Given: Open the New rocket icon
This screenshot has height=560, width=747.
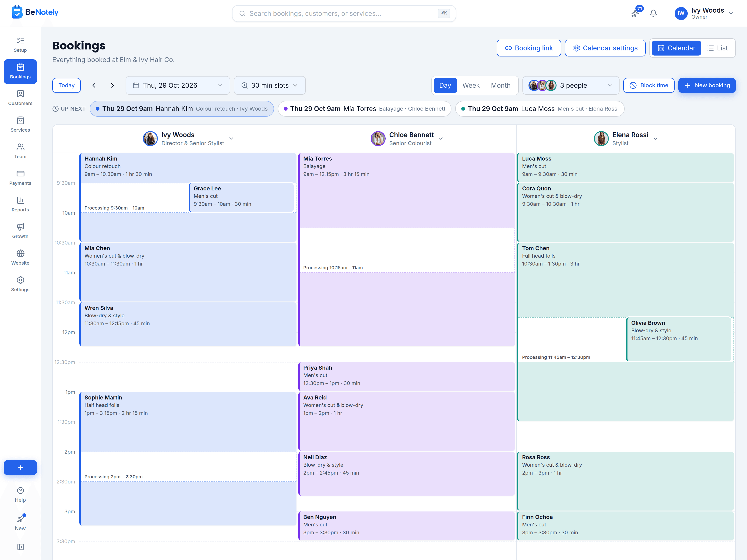Looking at the screenshot, I should coord(20,523).
